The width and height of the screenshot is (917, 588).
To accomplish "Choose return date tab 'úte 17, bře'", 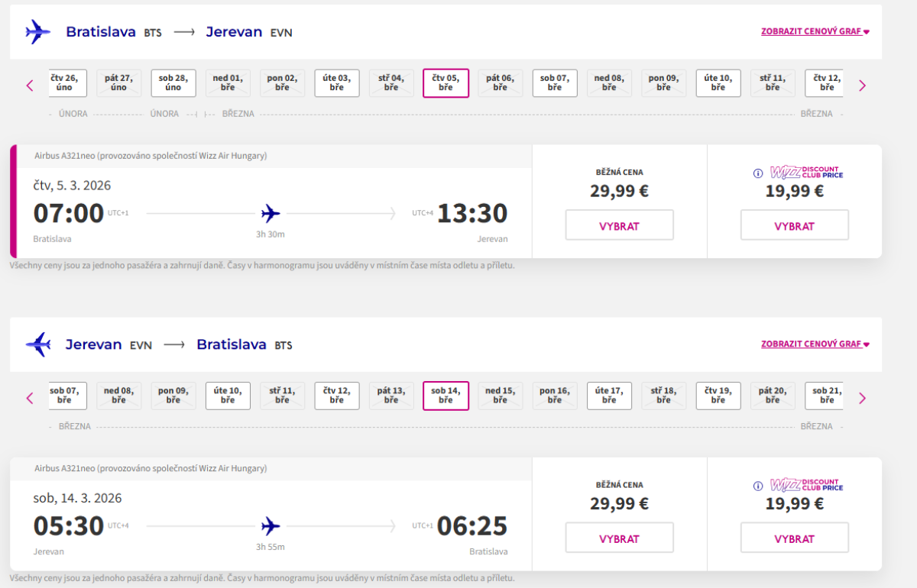I will coord(609,396).
